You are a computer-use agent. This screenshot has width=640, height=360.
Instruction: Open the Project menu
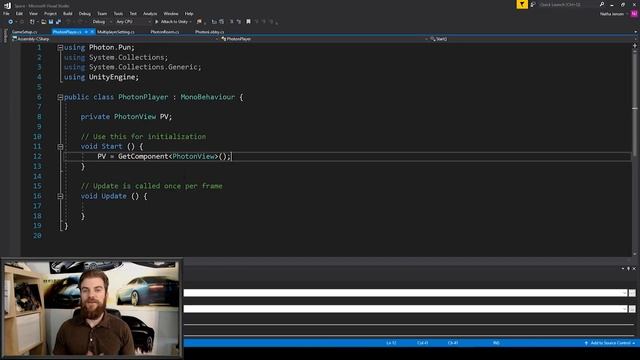click(x=50, y=13)
